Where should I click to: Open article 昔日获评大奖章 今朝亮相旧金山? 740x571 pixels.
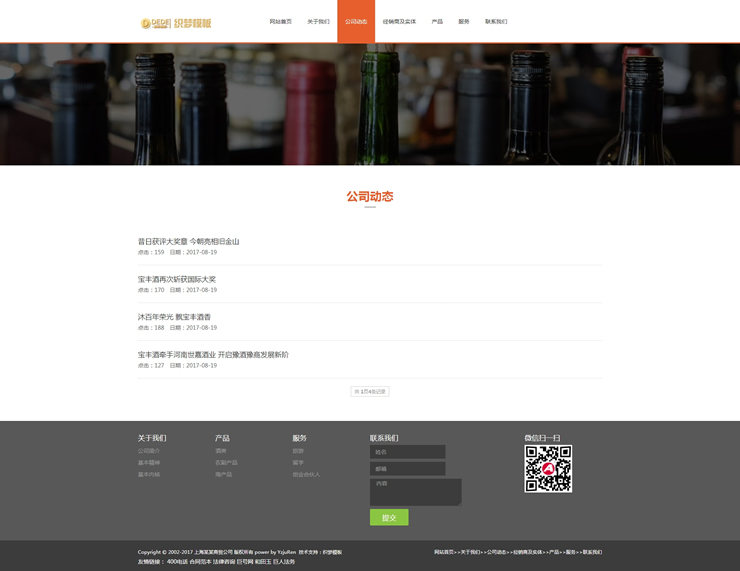click(x=188, y=241)
